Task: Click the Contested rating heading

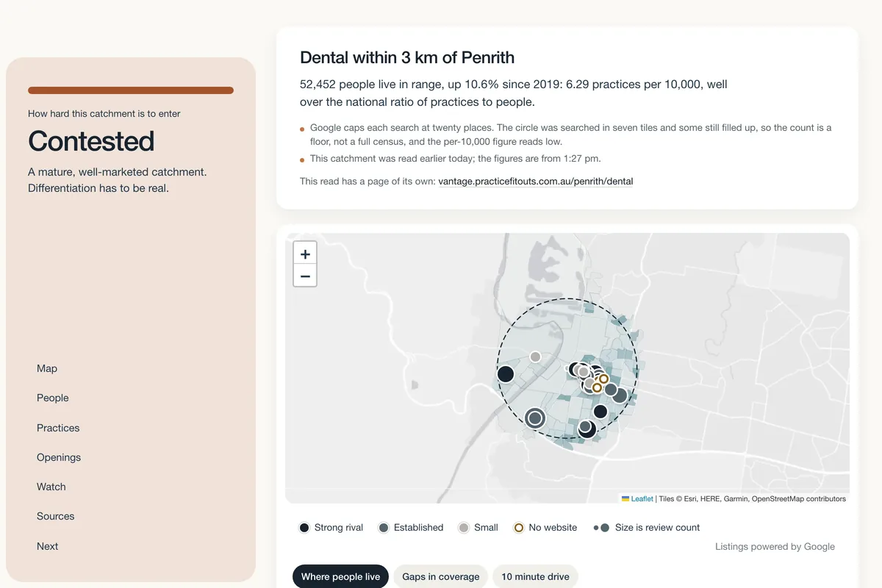Action: (91, 141)
